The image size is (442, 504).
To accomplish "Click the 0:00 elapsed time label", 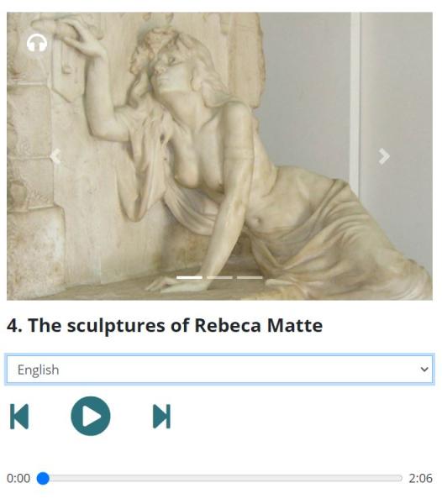I will pos(18,478).
